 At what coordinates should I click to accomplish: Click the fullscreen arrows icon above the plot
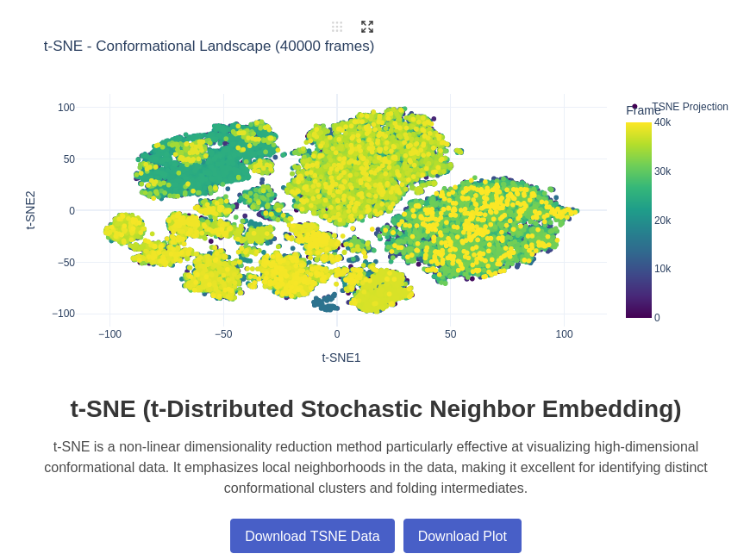[x=366, y=27]
